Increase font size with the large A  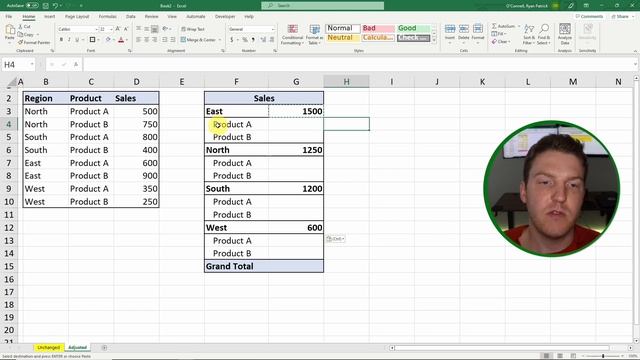[118, 29]
